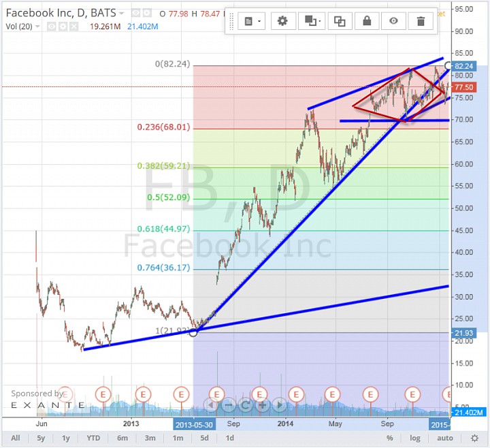This screenshot has height=448, width=490.
Task: Open Fib retracement settings gear
Action: 283,21
